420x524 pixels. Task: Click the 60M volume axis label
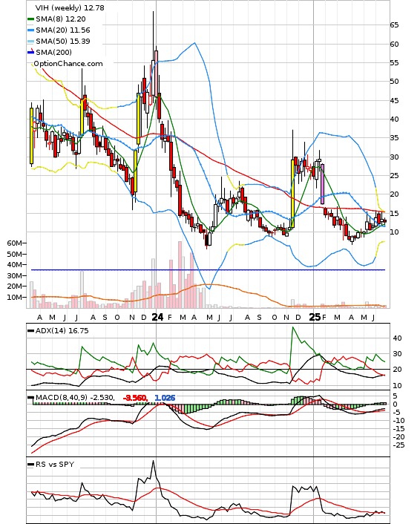coord(14,243)
